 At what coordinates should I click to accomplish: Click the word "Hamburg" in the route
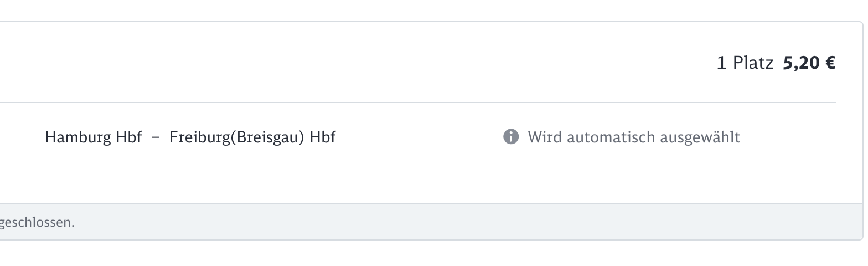[x=79, y=137]
